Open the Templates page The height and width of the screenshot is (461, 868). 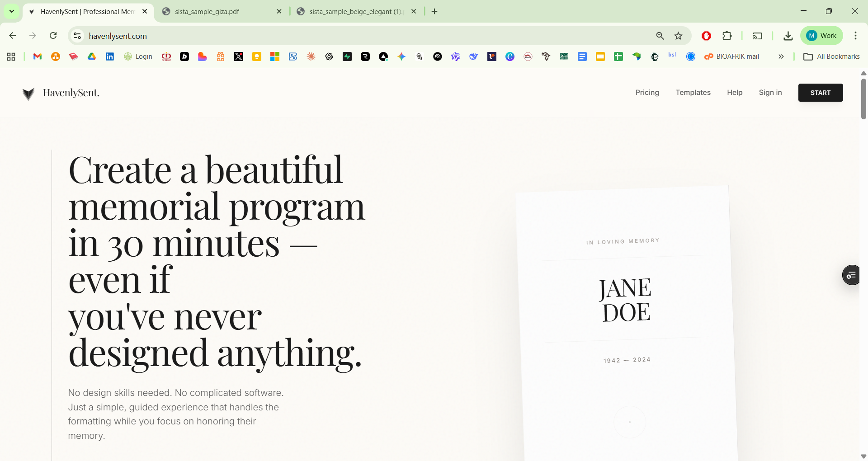693,93
